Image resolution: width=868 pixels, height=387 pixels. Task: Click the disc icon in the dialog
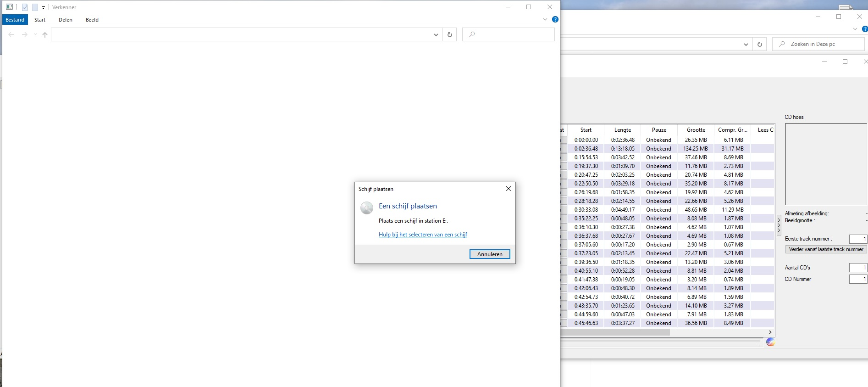(x=367, y=208)
